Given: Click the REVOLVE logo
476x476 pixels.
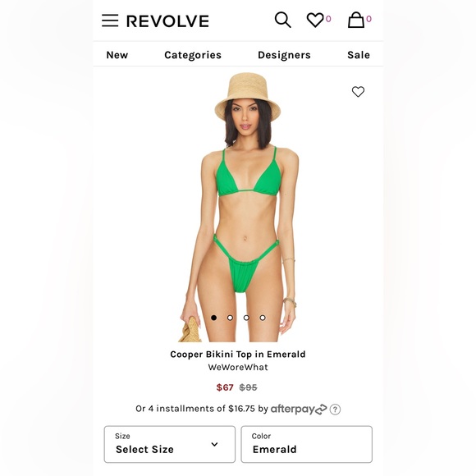Looking at the screenshot, I should (167, 21).
